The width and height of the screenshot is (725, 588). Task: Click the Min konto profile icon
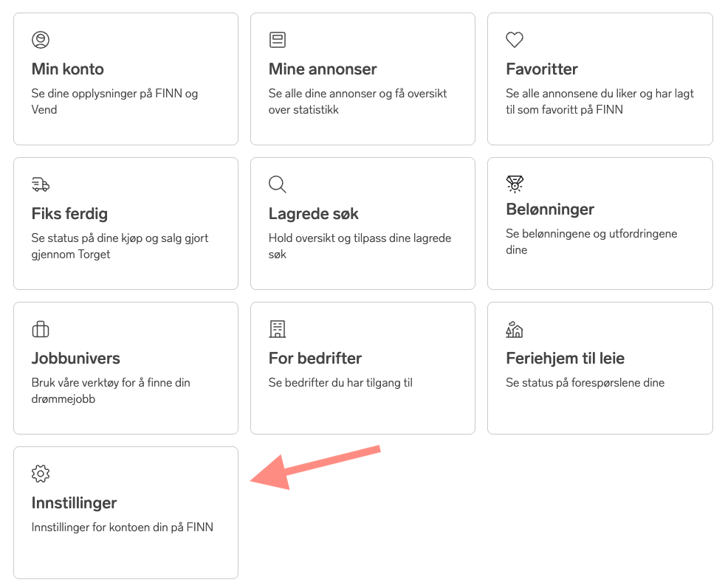tap(41, 40)
